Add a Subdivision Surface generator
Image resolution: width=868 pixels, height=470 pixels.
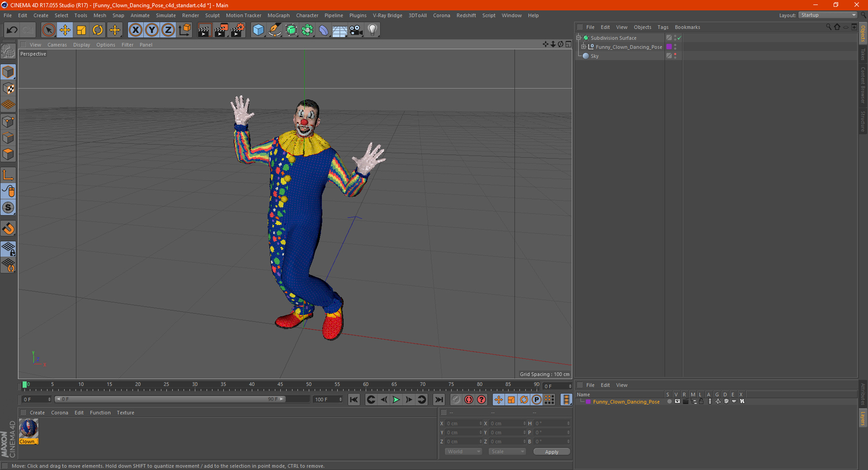(x=291, y=30)
